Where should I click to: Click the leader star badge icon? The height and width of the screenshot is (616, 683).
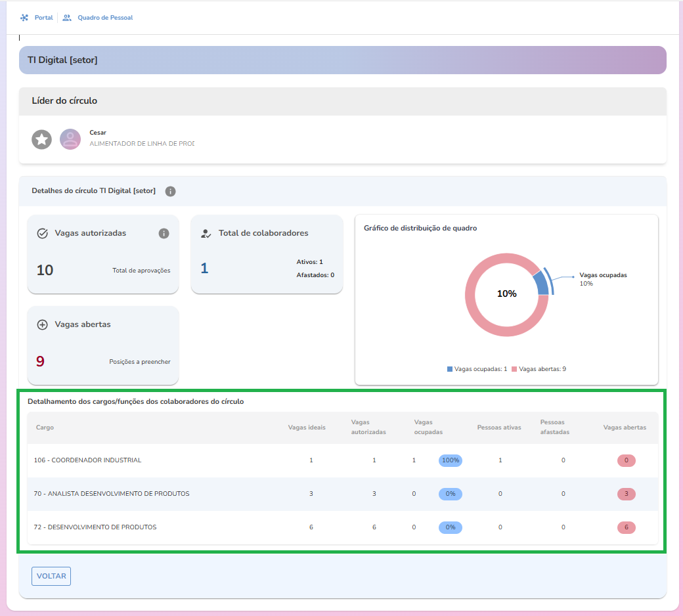click(x=42, y=139)
